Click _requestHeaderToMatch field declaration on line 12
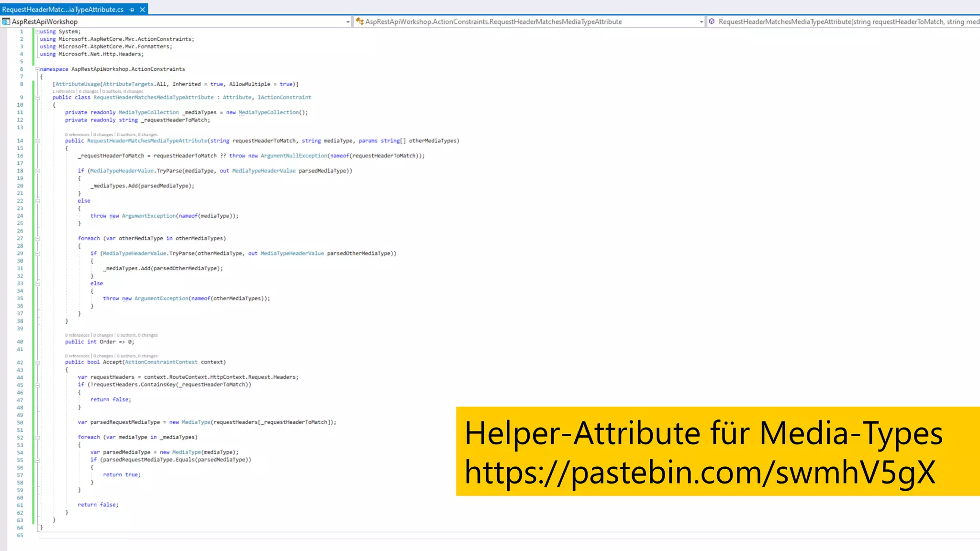The image size is (980, 551). pos(175,120)
